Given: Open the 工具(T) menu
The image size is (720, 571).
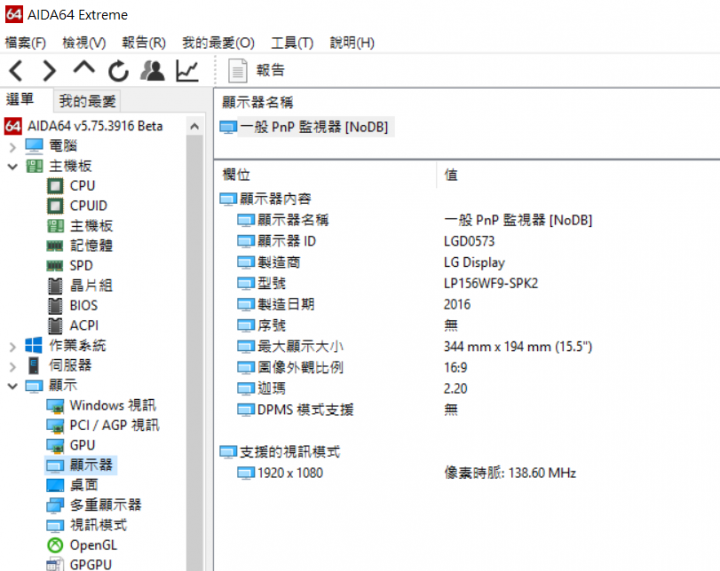Looking at the screenshot, I should (x=292, y=43).
